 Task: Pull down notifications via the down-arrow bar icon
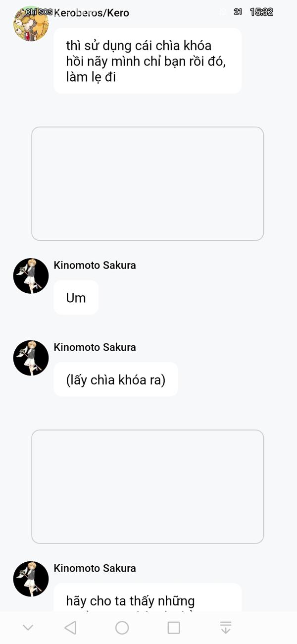click(x=225, y=628)
